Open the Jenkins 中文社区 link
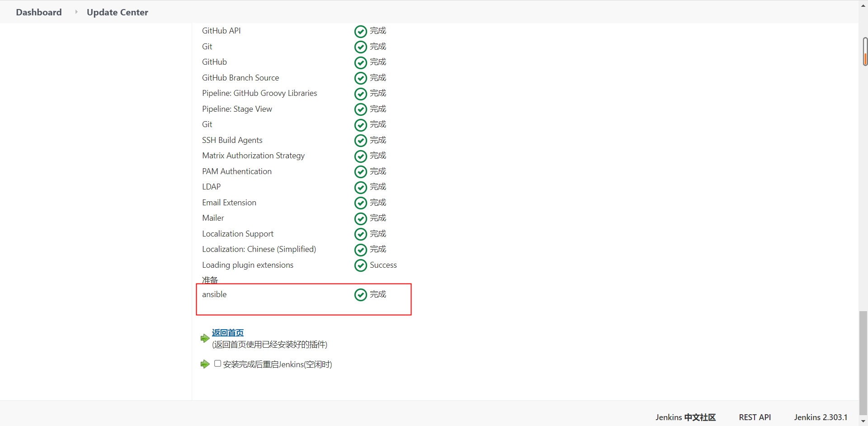The height and width of the screenshot is (426, 868). point(685,417)
